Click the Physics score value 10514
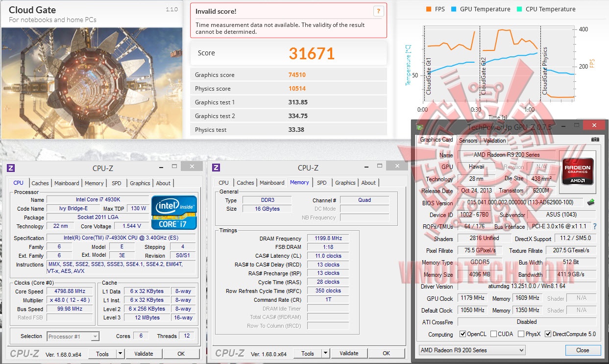Viewport: 609px width, 364px height. pos(297,89)
